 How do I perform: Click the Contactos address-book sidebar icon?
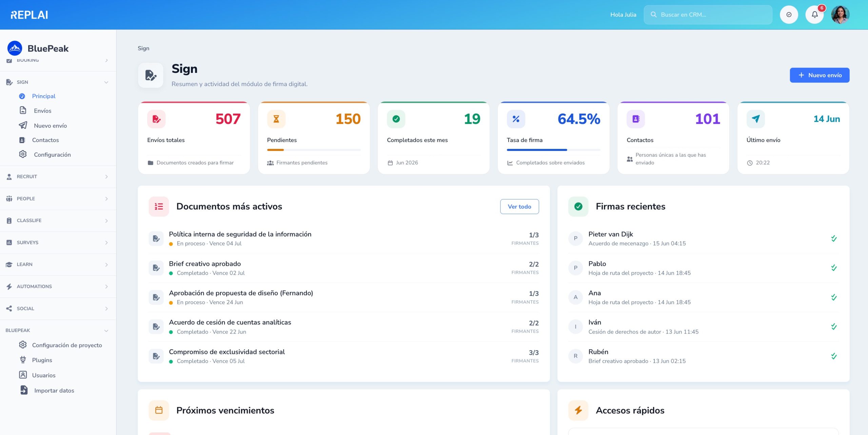click(22, 140)
